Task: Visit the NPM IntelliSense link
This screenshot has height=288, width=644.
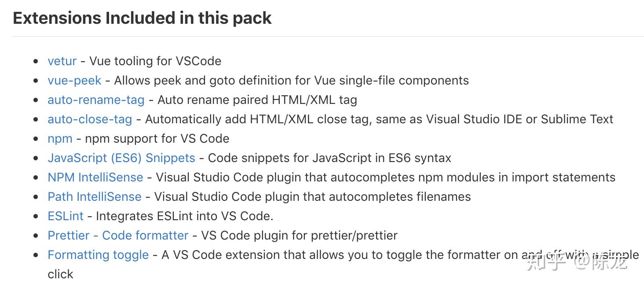Action: [95, 177]
